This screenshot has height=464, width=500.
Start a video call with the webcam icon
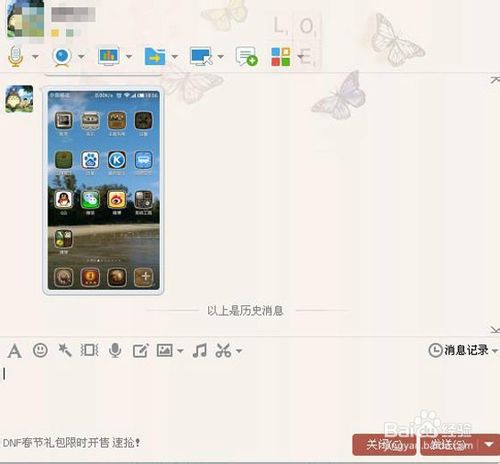pyautogui.click(x=62, y=57)
